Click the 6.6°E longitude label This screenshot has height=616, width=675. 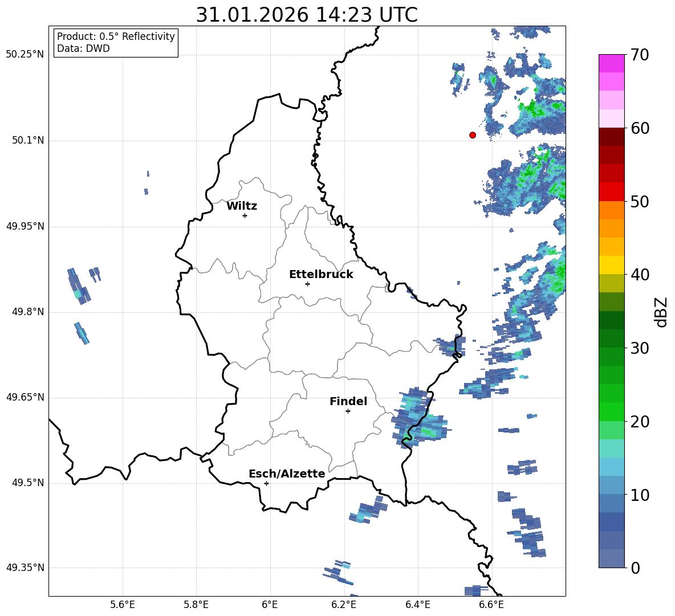[x=491, y=605]
